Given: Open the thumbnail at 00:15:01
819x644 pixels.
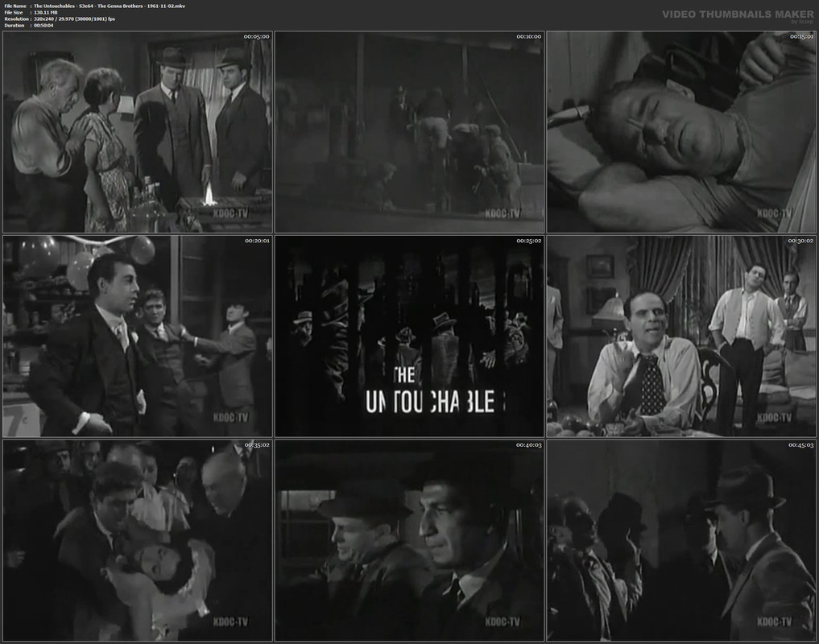Looking at the screenshot, I should pyautogui.click(x=681, y=132).
